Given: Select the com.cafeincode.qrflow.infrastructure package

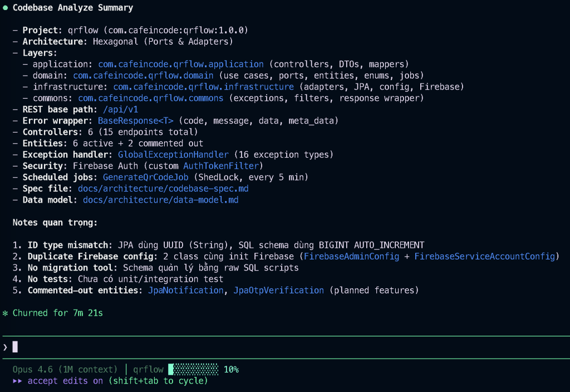Looking at the screenshot, I should click(203, 87).
